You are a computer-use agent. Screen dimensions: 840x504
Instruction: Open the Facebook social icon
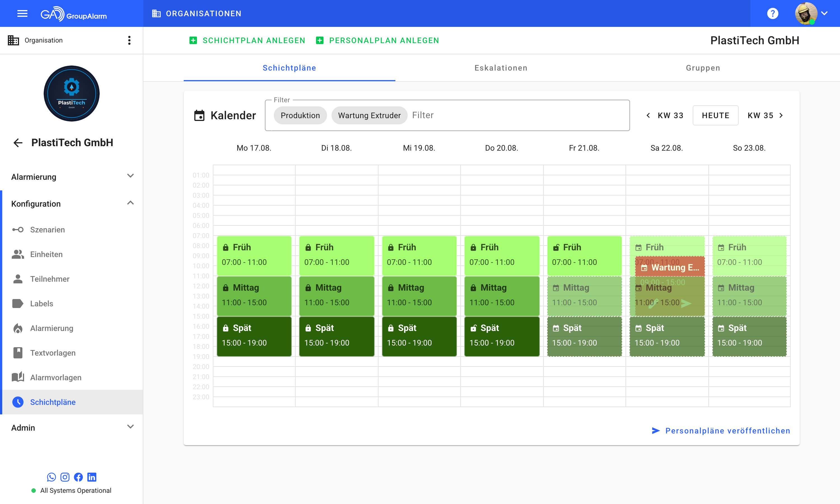[x=78, y=477]
